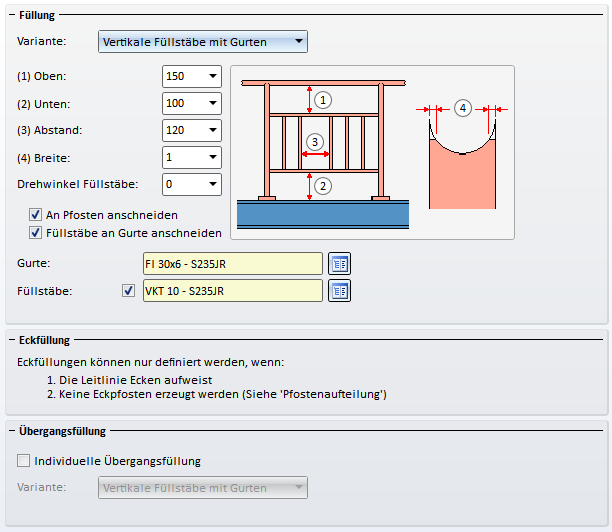Screen dimensions: 612x532
Task: Click the circled number 4 in diagram
Action: [x=463, y=108]
